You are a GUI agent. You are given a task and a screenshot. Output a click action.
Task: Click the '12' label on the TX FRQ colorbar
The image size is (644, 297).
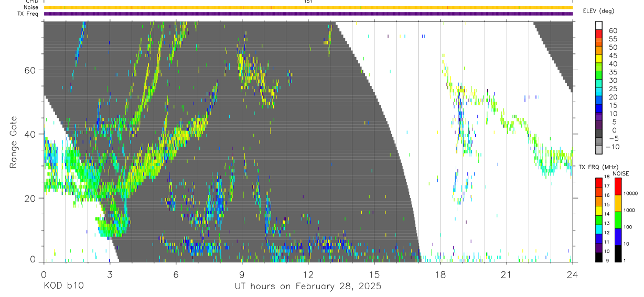coord(607,233)
